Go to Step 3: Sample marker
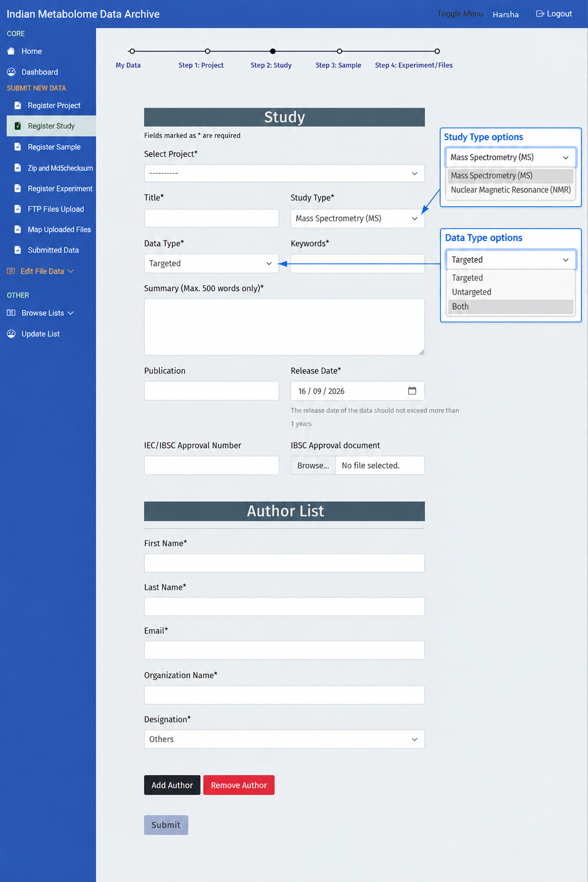 coord(339,51)
